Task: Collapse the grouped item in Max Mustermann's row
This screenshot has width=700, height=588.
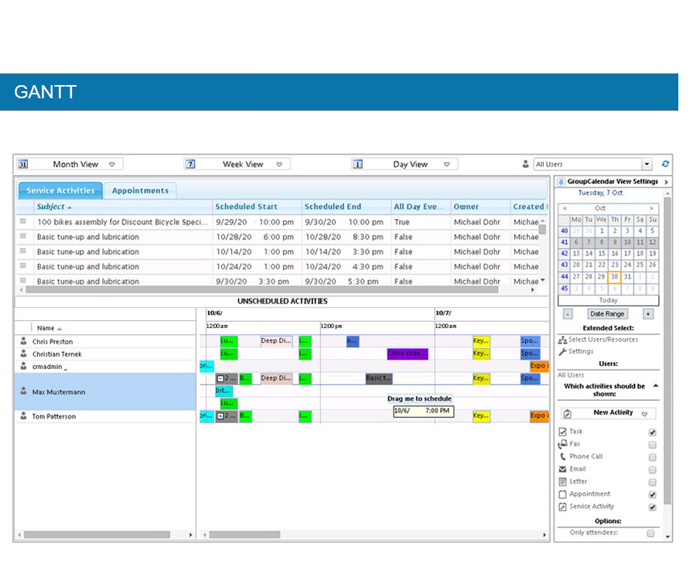Action: [x=220, y=378]
